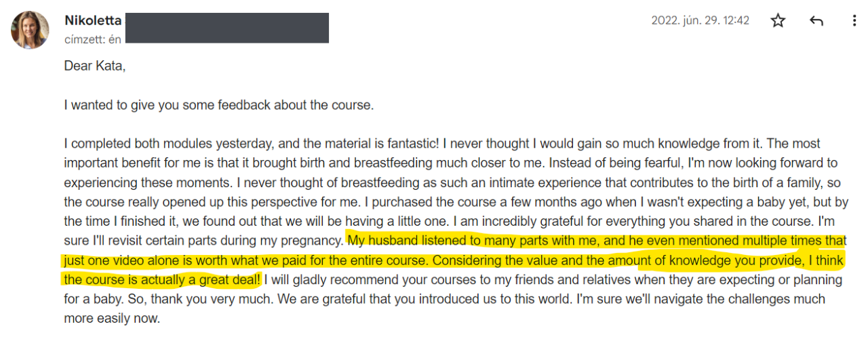868x339 pixels.
Task: Click Nikoletta's profile photo avatar
Action: tap(30, 30)
